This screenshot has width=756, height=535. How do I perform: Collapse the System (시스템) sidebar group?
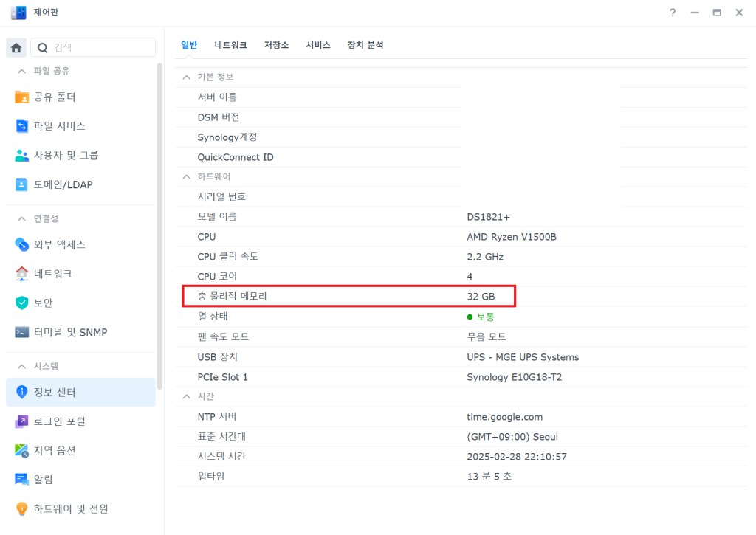21,366
